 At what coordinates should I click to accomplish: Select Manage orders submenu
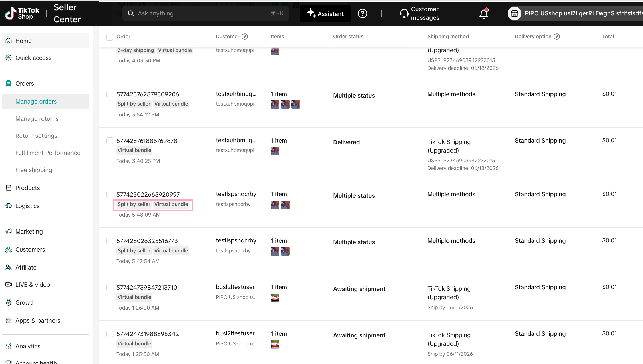coord(45,102)
